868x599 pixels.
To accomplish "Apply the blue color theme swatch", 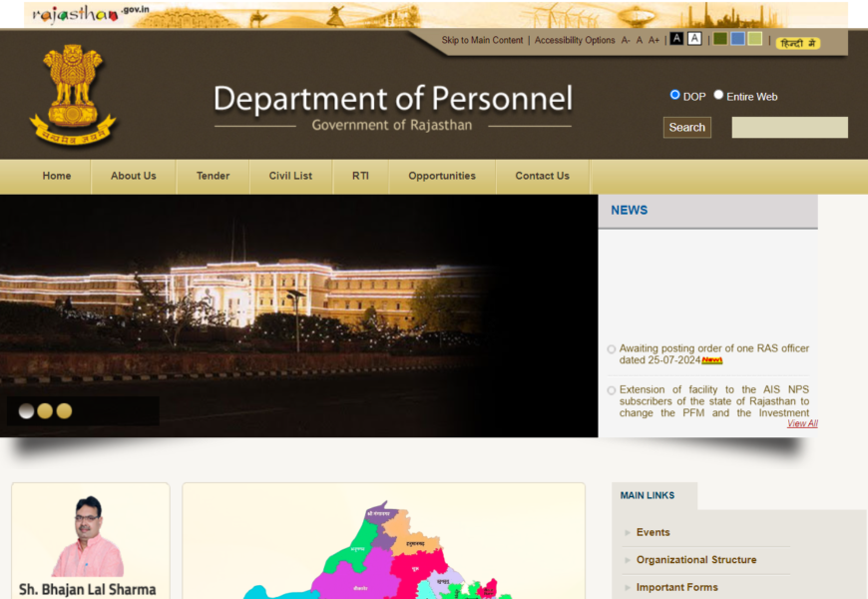I will 737,39.
